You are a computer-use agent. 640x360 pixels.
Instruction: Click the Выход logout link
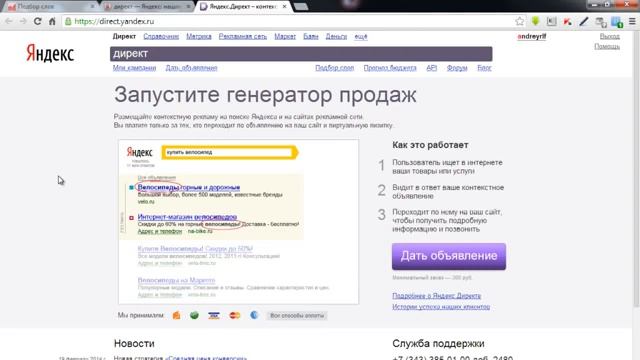pyautogui.click(x=610, y=36)
